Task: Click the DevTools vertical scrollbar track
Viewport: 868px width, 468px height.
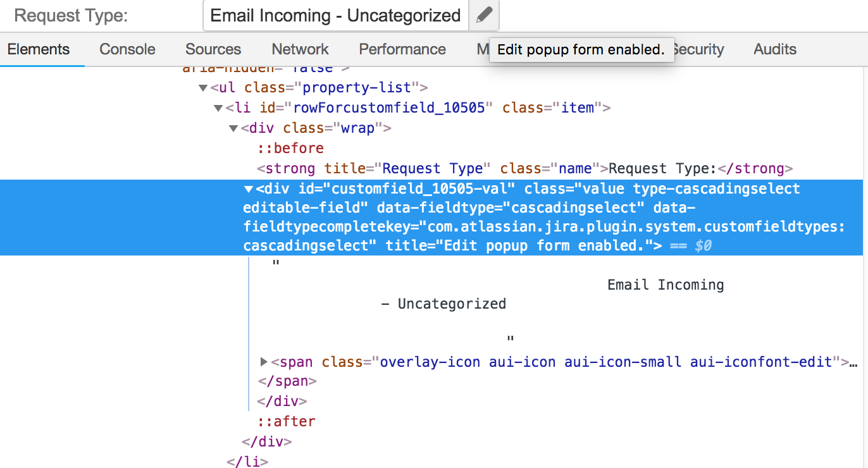Action: [x=864, y=253]
